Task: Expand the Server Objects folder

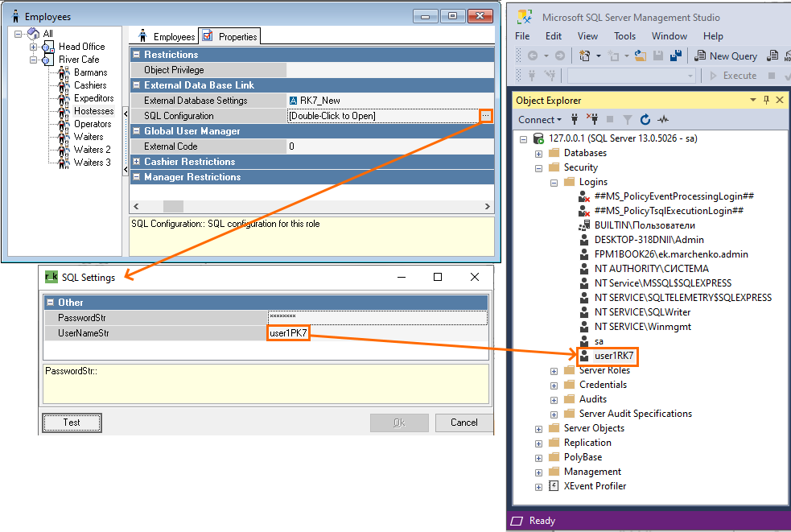Action: click(539, 429)
